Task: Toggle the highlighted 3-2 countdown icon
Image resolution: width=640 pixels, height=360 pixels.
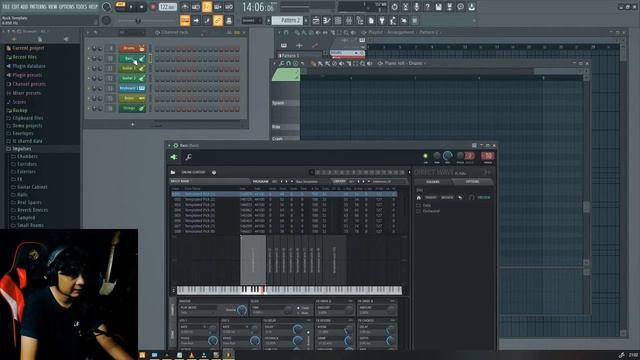Action: coord(207,7)
